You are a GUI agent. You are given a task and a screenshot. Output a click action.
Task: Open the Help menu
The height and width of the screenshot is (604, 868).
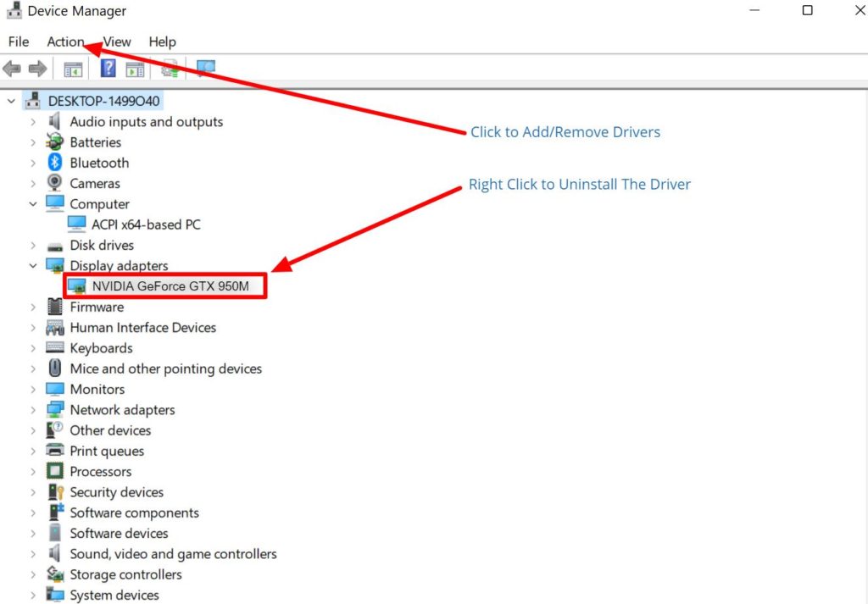tap(162, 42)
